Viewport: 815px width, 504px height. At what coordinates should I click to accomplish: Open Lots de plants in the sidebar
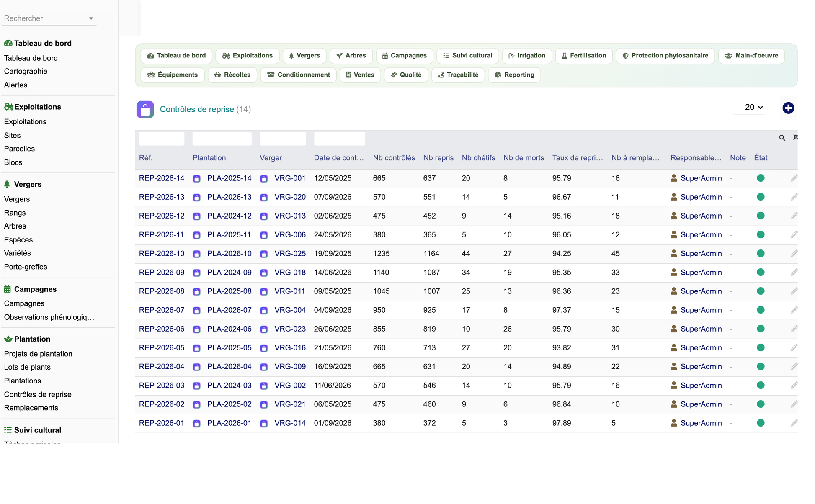pos(27,367)
